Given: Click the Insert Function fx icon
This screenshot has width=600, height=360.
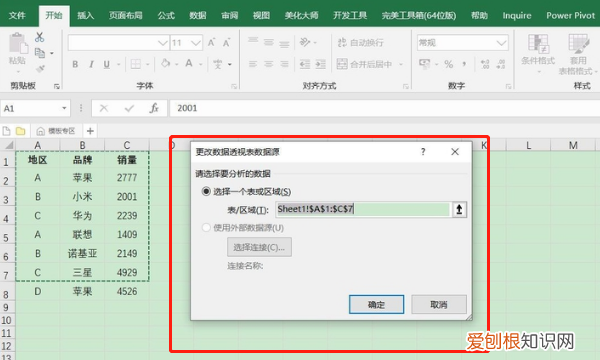Looking at the screenshot, I should pyautogui.click(x=154, y=108).
